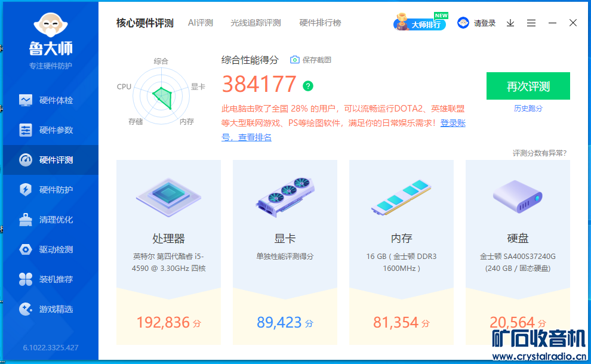Click the 硬件评测 gauge icon
This screenshot has width=591, height=364.
tap(26, 160)
